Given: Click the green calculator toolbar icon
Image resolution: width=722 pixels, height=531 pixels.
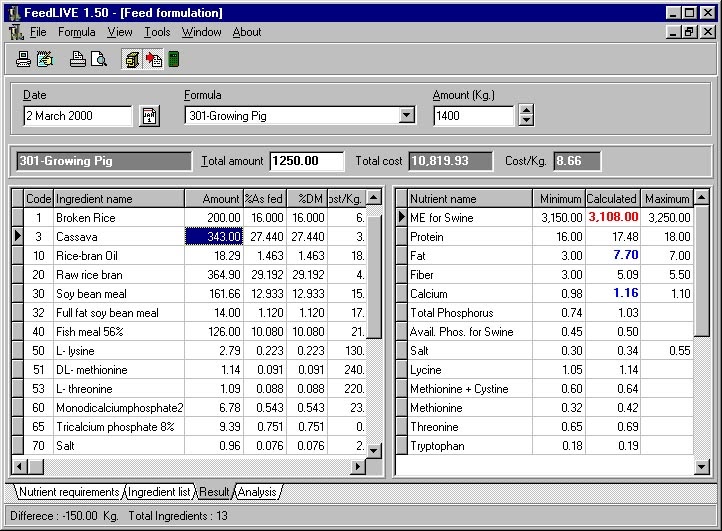Looking at the screenshot, I should pyautogui.click(x=174, y=59).
